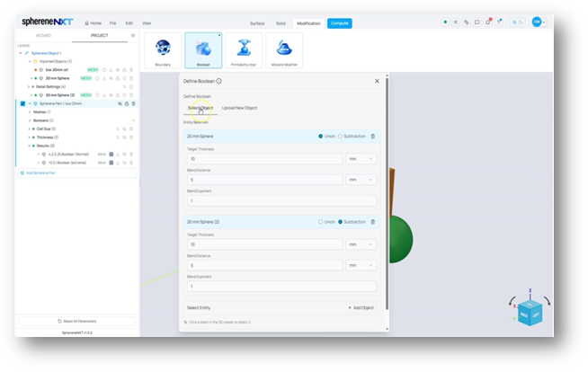Viewport: 588px width, 372px height.
Task: Delete the 10.5.1 Boolean (extreme) result
Action: pyautogui.click(x=131, y=163)
